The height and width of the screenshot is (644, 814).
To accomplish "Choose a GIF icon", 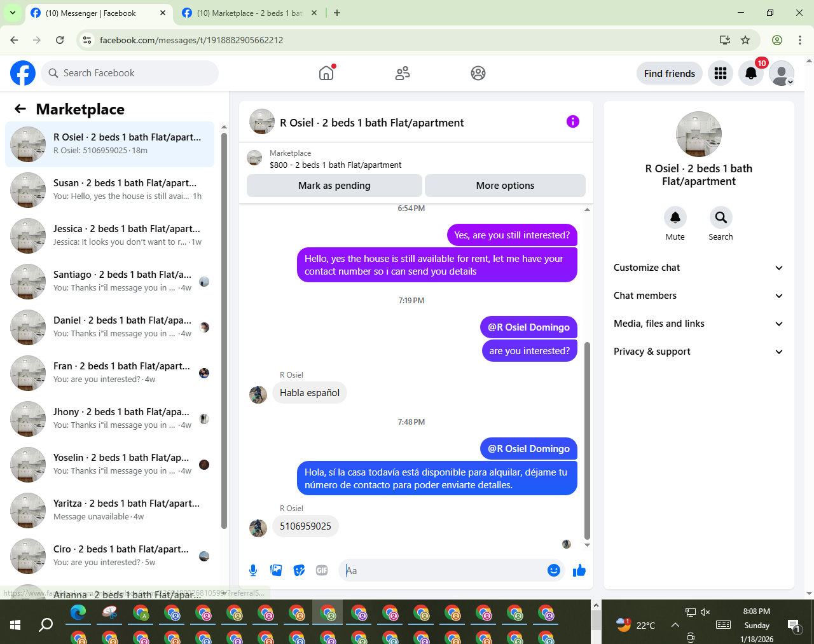I will pyautogui.click(x=322, y=570).
